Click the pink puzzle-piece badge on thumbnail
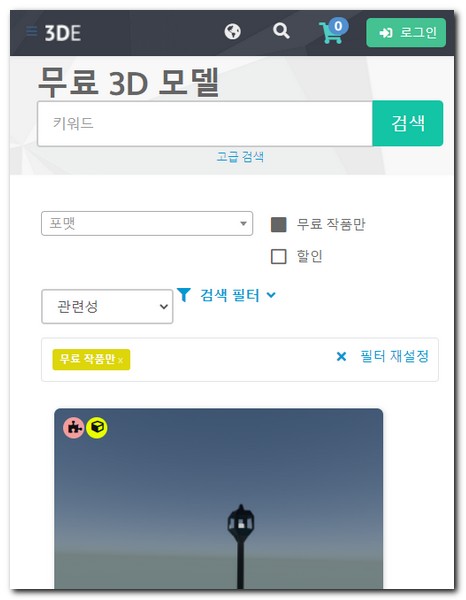The width and height of the screenshot is (466, 600). [x=74, y=427]
